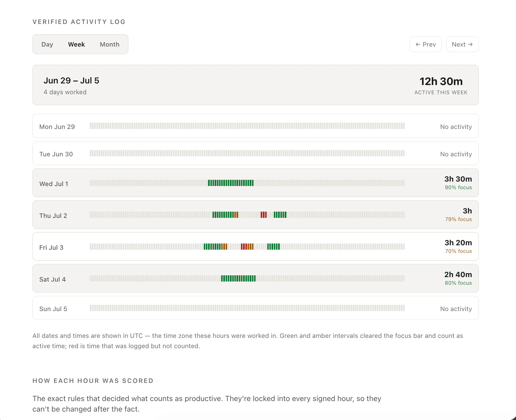
Task: Open the Wed Jul 1 activity row
Action: tap(255, 183)
